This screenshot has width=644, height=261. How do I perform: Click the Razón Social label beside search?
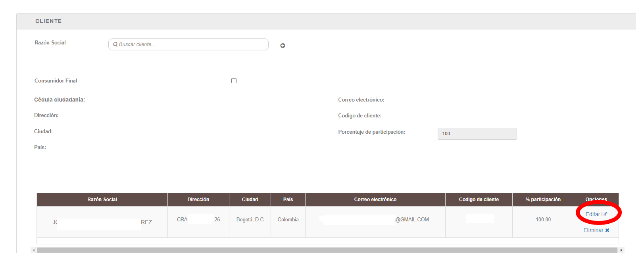coord(50,42)
